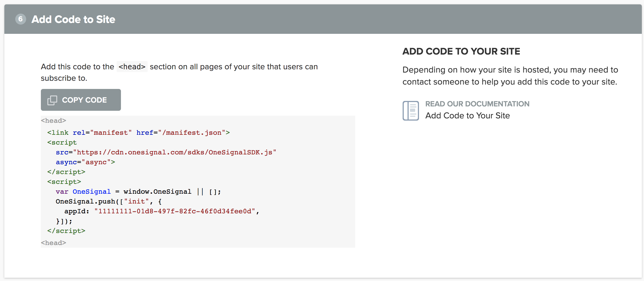Click the standalone <script> opening tag line

[x=64, y=182]
